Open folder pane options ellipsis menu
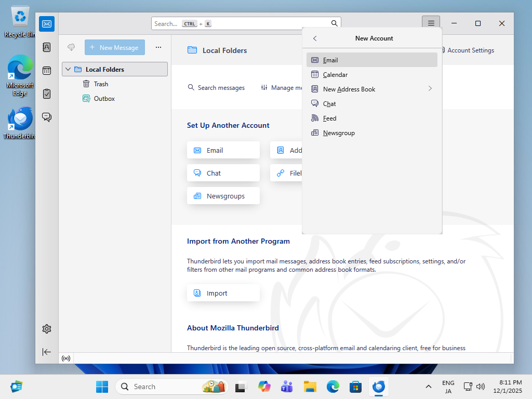532x399 pixels. pyautogui.click(x=158, y=47)
